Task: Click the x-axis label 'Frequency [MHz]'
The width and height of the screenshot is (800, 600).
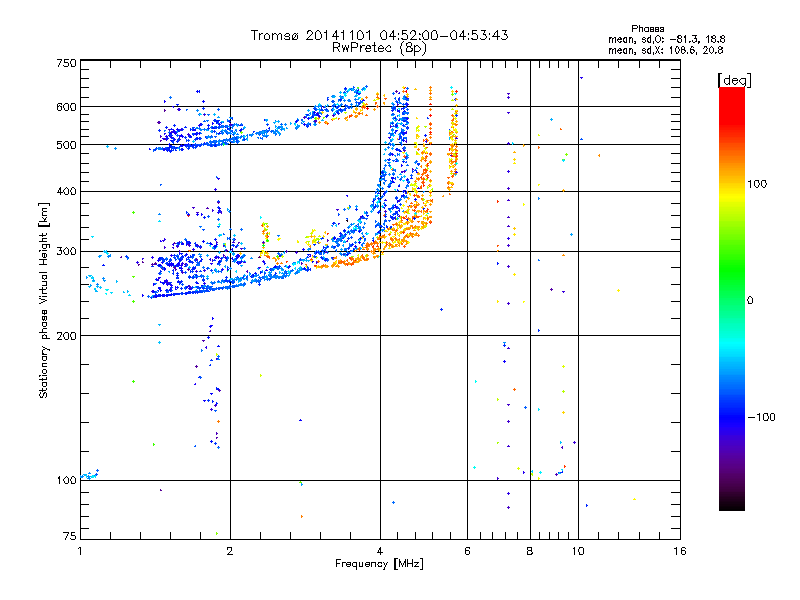Action: [x=379, y=564]
